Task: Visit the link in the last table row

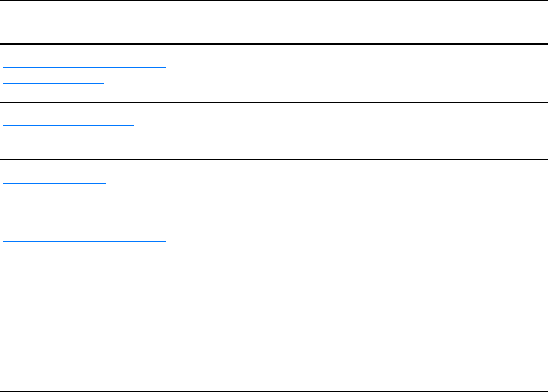Action: pos(90,356)
